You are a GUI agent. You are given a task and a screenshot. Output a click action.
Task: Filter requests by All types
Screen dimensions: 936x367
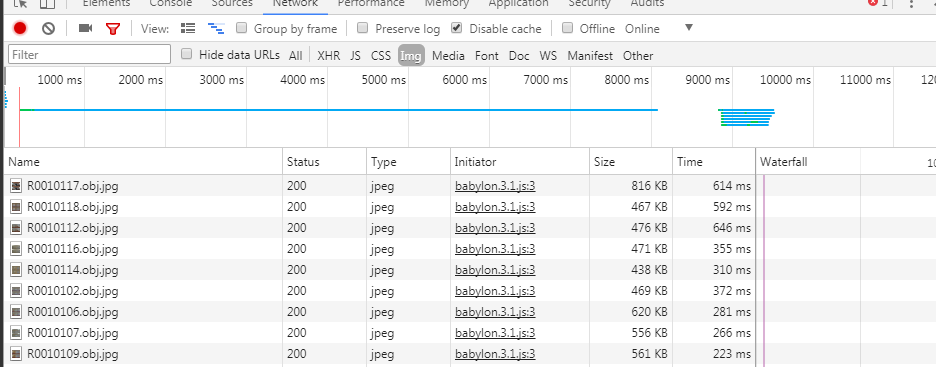295,55
